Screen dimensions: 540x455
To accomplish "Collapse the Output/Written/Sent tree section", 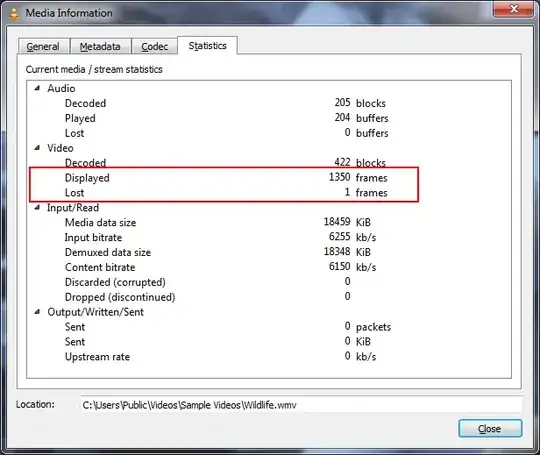I will point(37,312).
